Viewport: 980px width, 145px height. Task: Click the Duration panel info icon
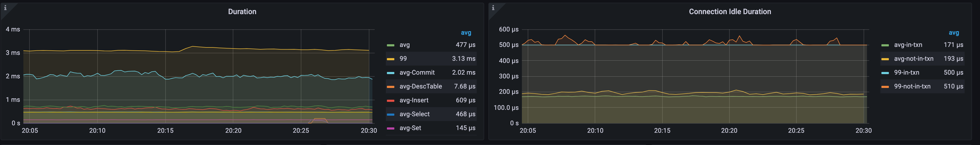click(x=5, y=8)
